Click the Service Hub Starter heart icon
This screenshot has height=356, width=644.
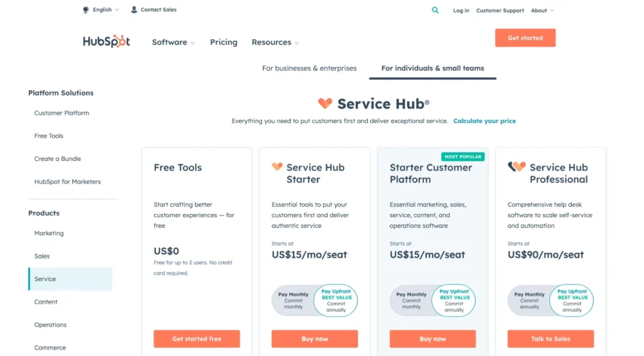point(277,167)
